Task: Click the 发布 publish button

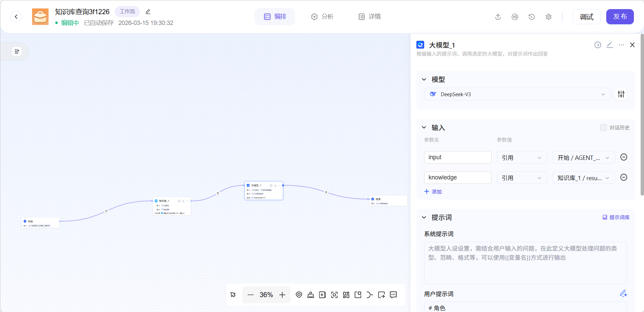Action: [x=620, y=17]
